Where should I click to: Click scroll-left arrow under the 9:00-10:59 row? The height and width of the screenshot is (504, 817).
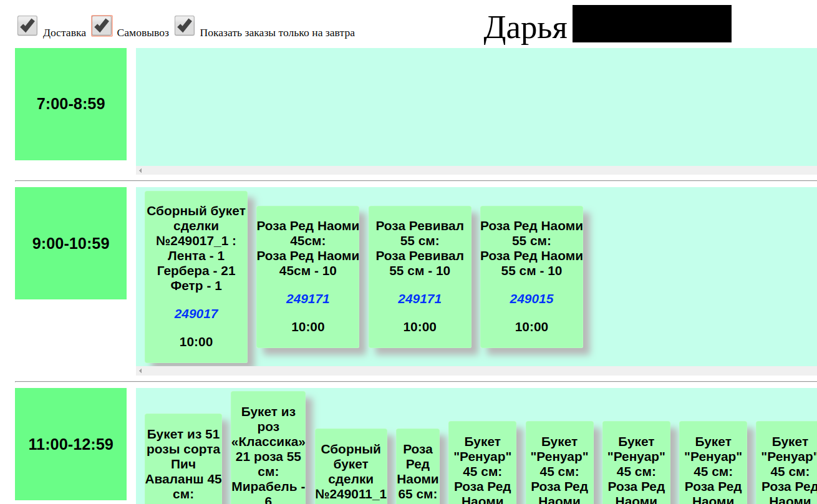click(140, 371)
